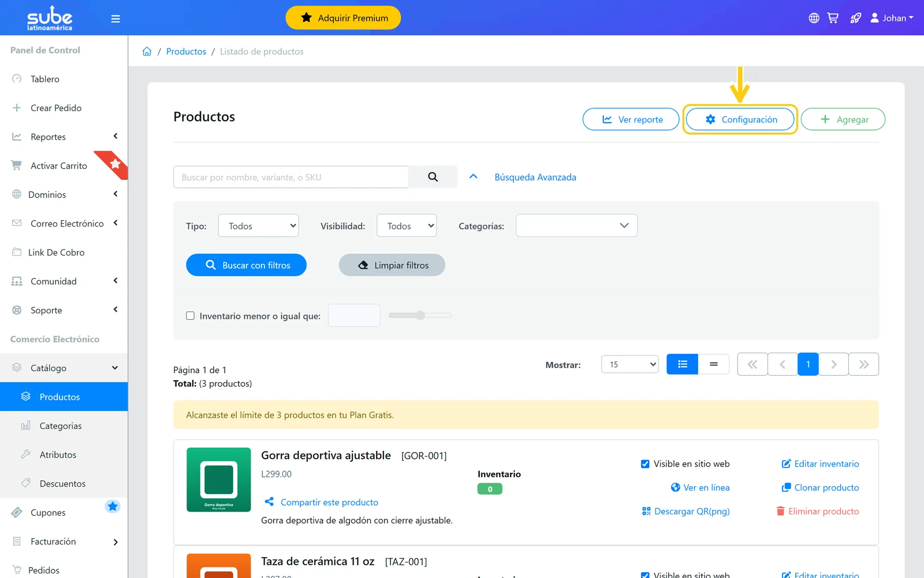Image resolution: width=924 pixels, height=578 pixels.
Task: Click Ver en línea for Gorra deportiva
Action: pyautogui.click(x=700, y=488)
